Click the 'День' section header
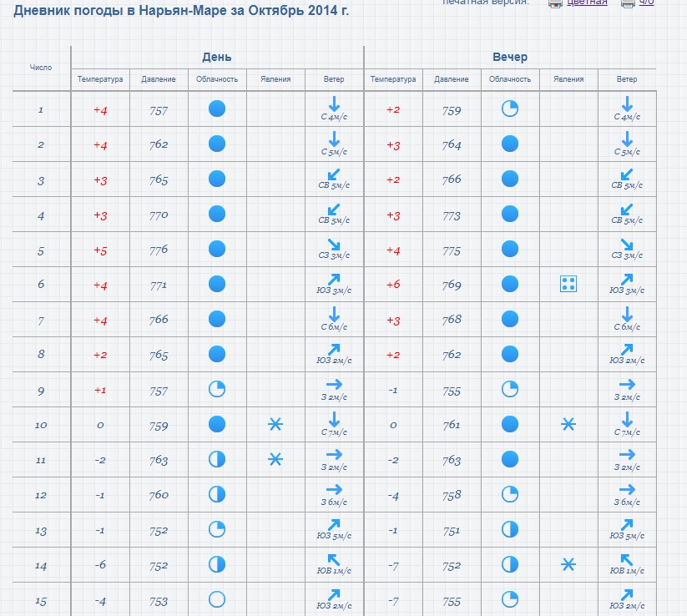The width and height of the screenshot is (687, 616). [x=217, y=57]
